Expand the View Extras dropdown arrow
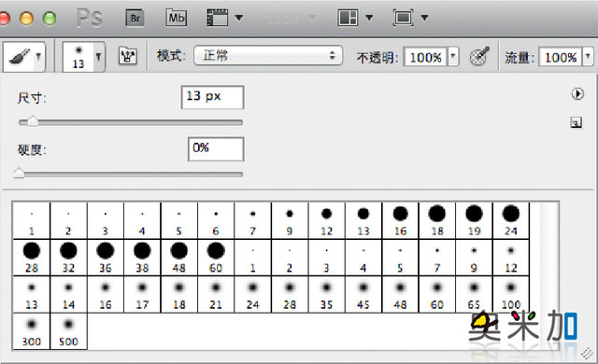598x364 pixels. pyautogui.click(x=239, y=18)
